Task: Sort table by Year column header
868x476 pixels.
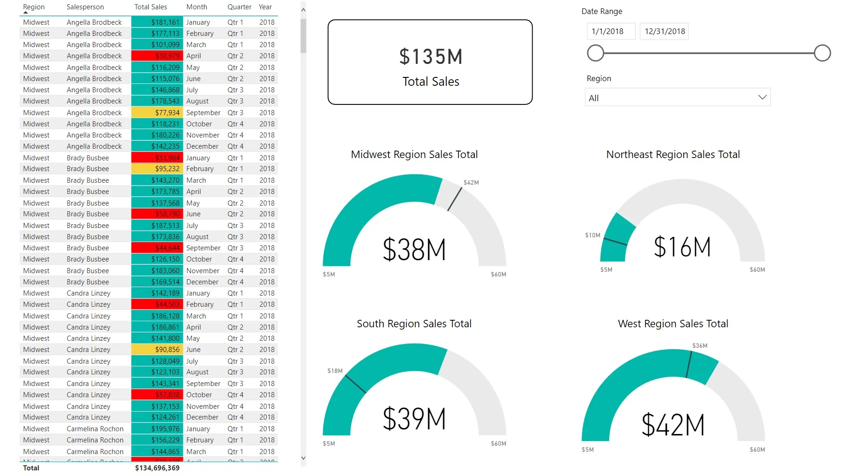Action: pyautogui.click(x=265, y=7)
